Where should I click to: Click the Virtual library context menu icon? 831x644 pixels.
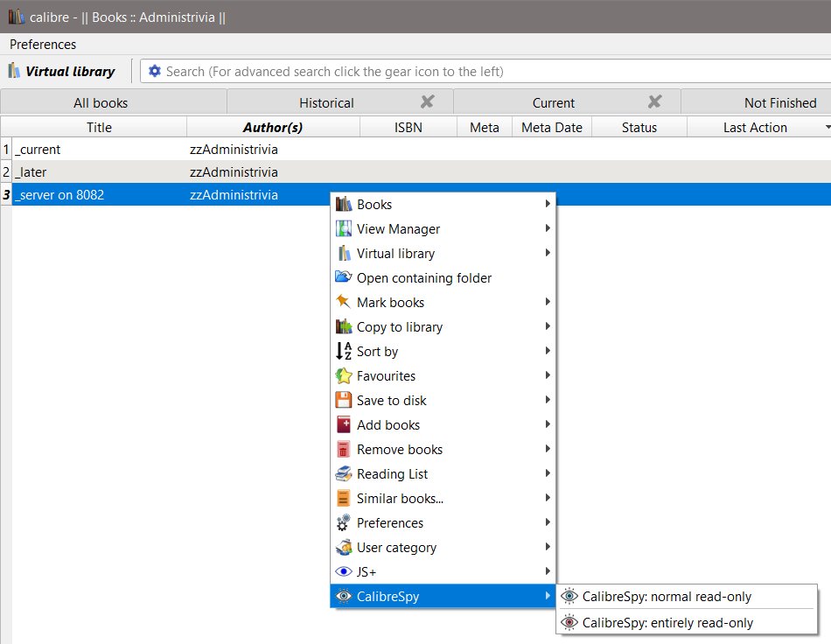(x=344, y=253)
